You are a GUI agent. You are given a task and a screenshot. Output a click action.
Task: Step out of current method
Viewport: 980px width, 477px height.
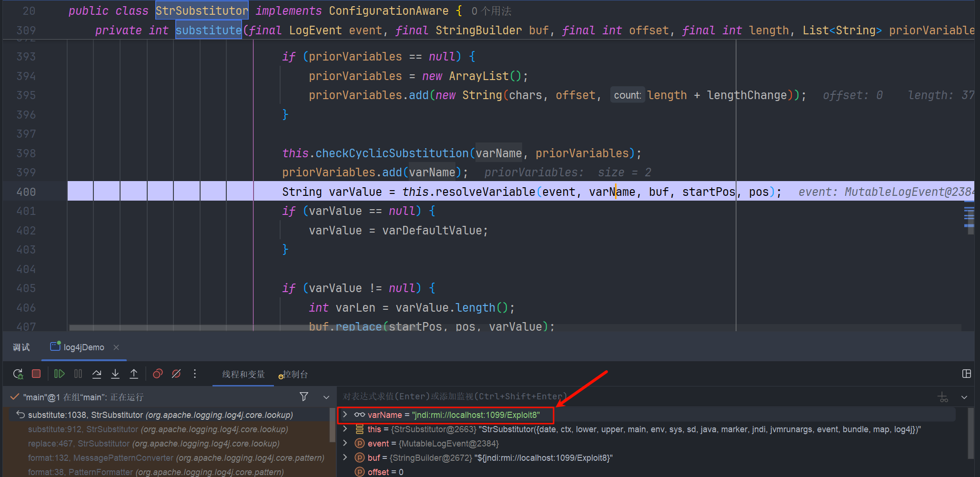tap(134, 374)
